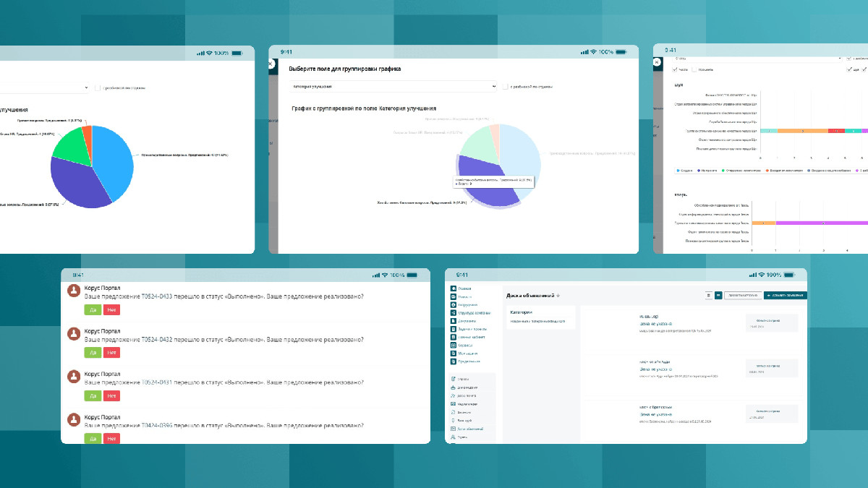868x488 pixels.
Task: Click the dark tile view toggle icon
Action: pos(718,295)
